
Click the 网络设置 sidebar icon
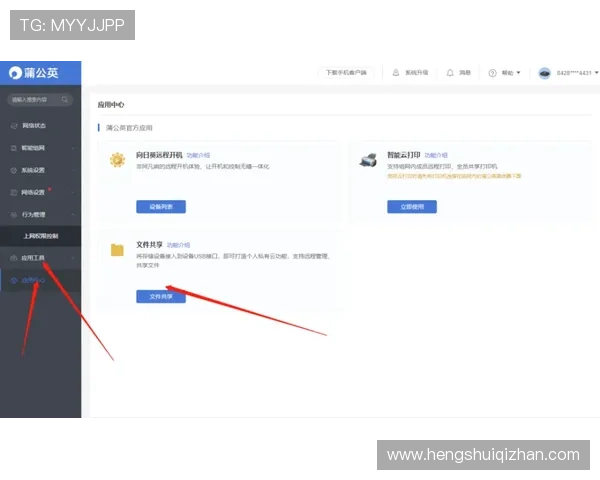14,193
